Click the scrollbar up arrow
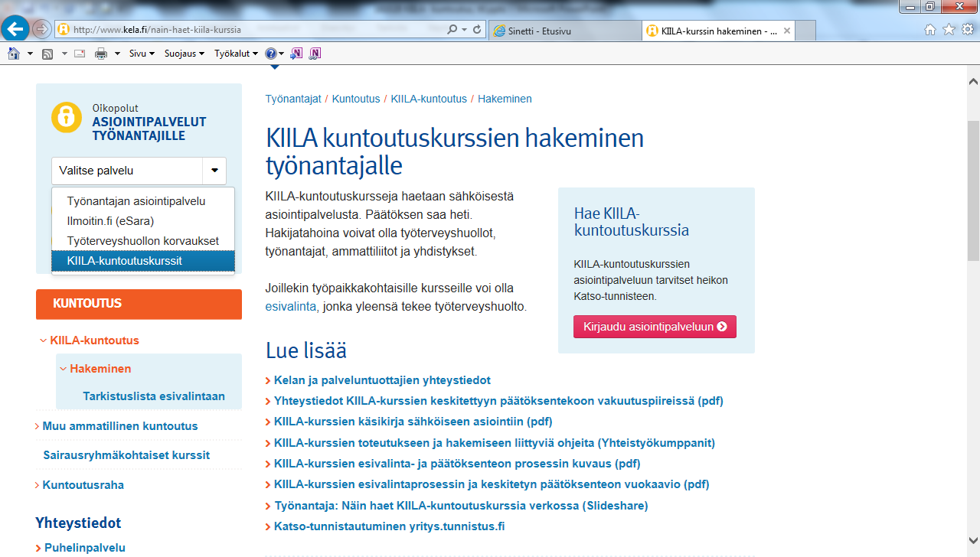Viewport: 980px width, 557px height. click(973, 80)
